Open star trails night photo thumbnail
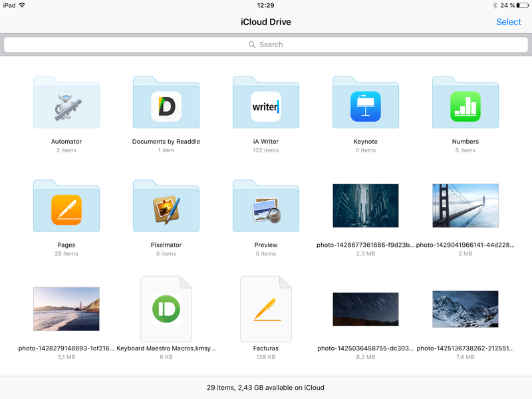Screen dimensions: 532x399 tap(366, 309)
